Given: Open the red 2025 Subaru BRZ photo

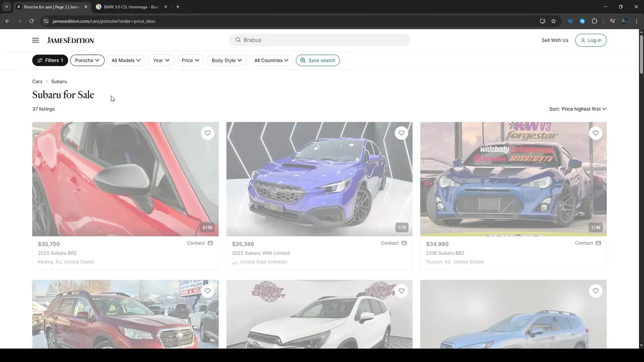Looking at the screenshot, I should pyautogui.click(x=125, y=179).
